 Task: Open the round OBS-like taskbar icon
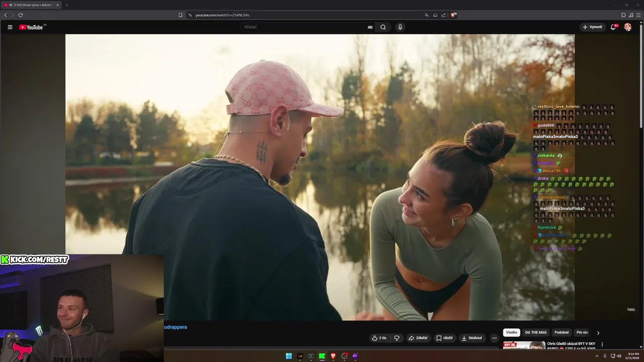pos(344,356)
